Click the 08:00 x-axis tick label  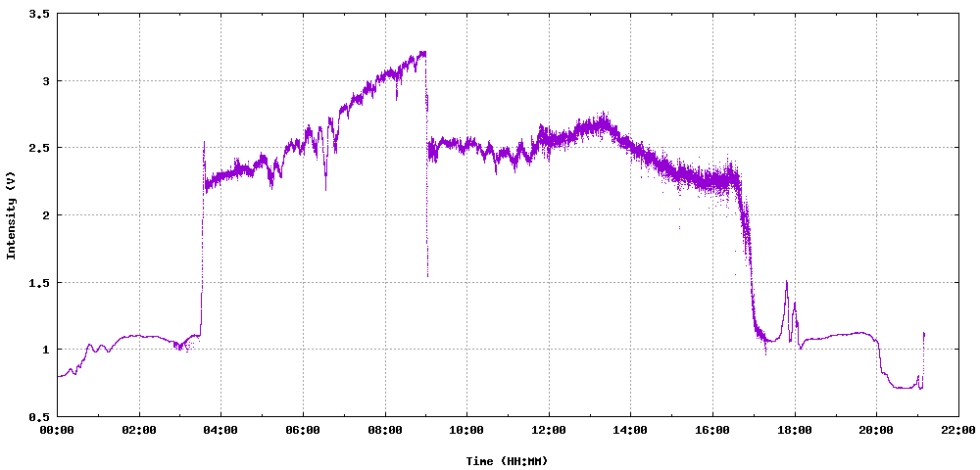click(x=385, y=430)
